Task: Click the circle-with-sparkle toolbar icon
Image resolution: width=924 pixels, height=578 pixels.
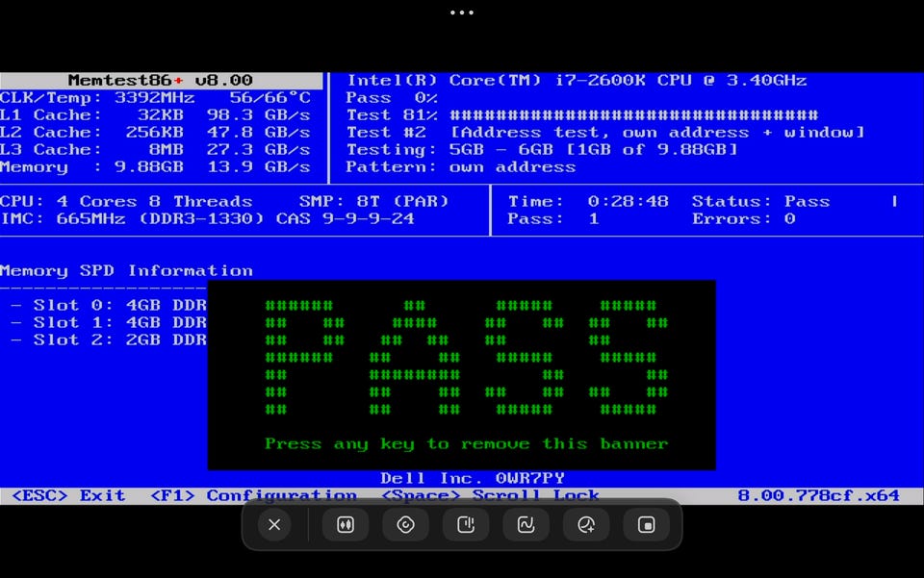Action: (x=586, y=524)
